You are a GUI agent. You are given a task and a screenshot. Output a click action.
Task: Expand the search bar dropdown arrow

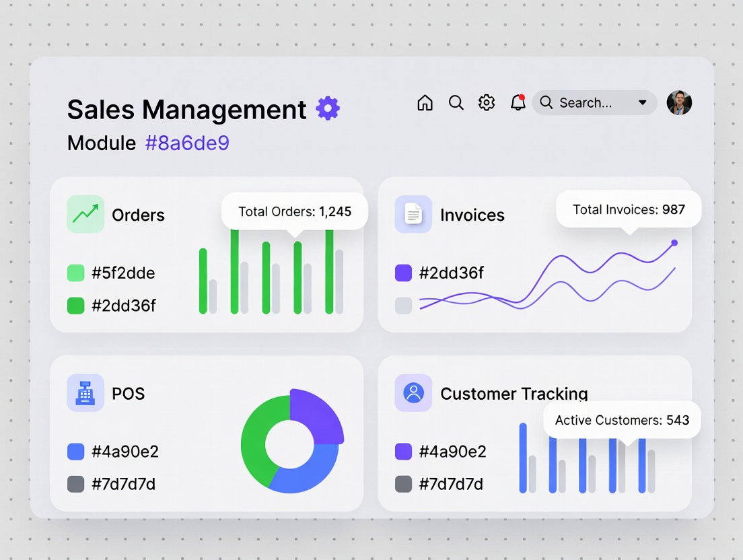coord(642,103)
